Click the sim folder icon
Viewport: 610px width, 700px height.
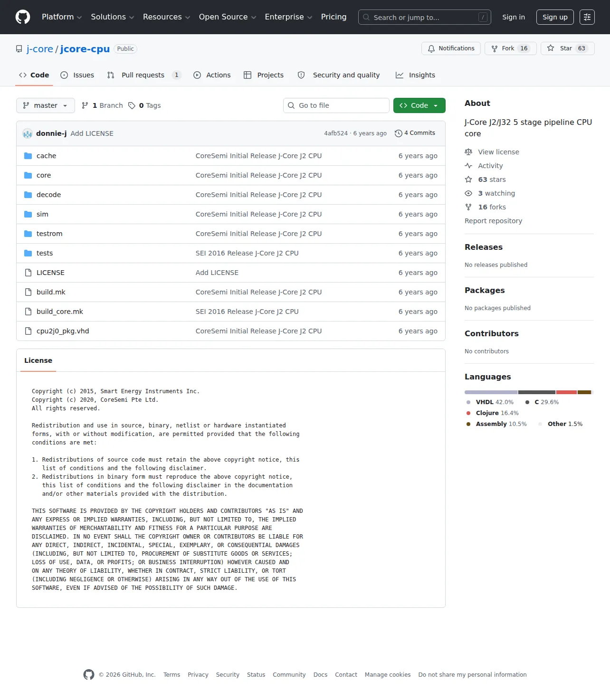tap(28, 214)
